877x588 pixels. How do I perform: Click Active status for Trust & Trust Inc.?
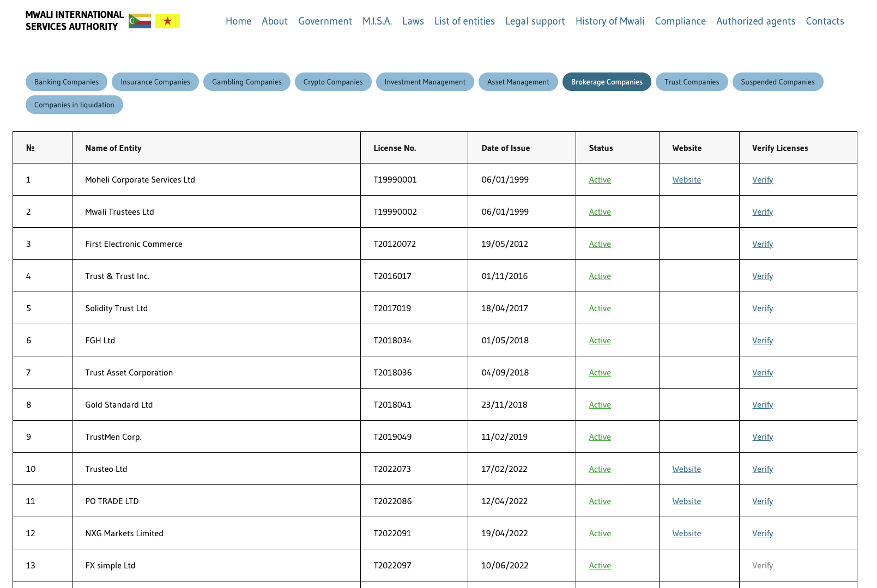pyautogui.click(x=600, y=276)
